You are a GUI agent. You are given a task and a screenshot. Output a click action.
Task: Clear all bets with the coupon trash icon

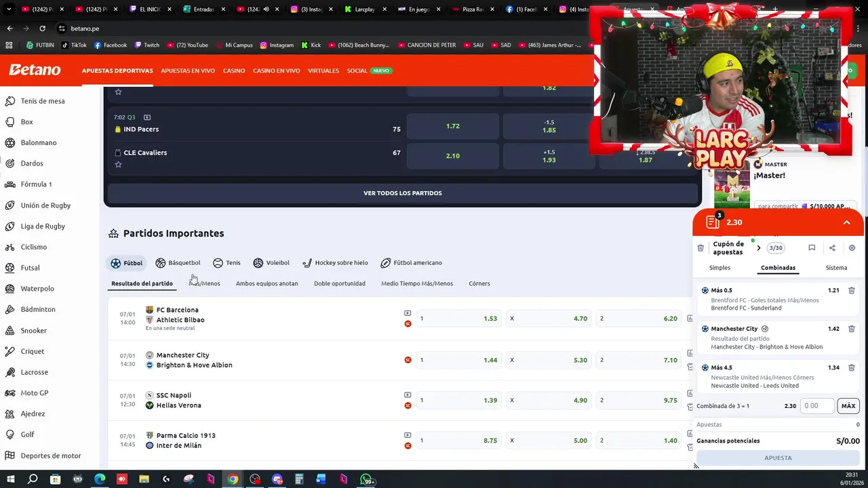(x=701, y=248)
